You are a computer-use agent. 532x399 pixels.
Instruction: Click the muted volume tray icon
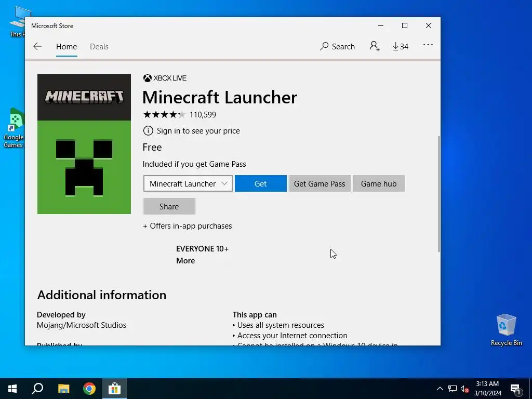(464, 389)
